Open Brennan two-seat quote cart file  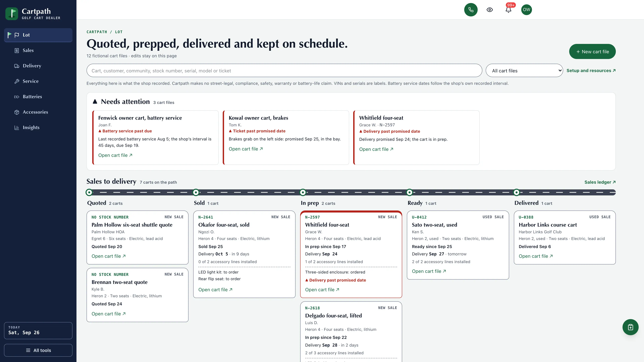(x=109, y=314)
